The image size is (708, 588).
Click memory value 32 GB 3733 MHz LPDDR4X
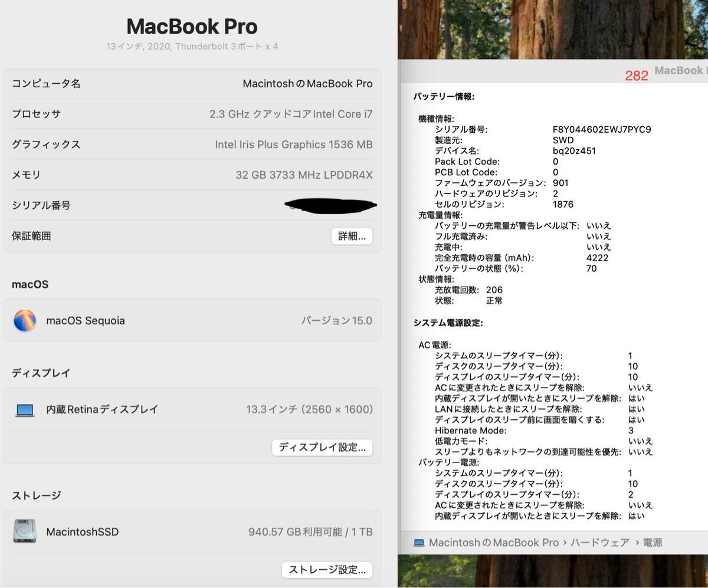(x=304, y=175)
